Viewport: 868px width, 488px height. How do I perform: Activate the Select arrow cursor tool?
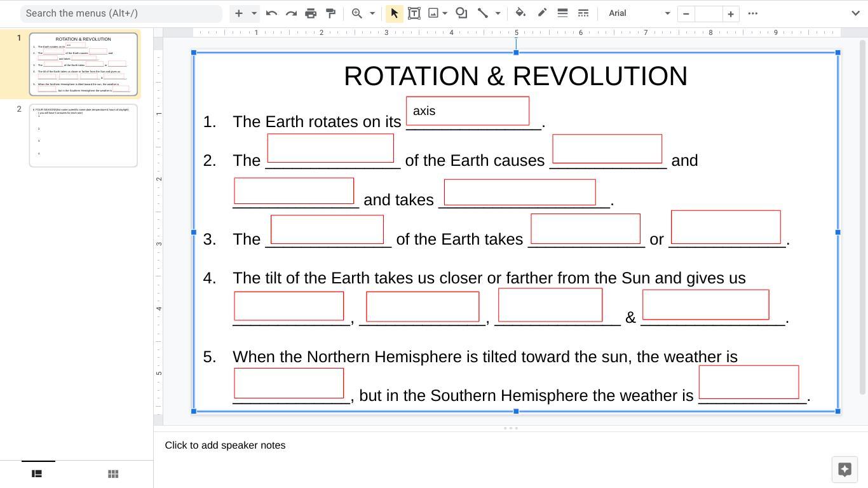pos(394,13)
